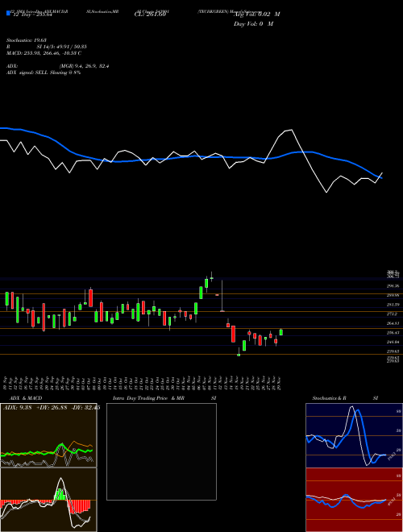Viewport: 403px width, 532px height.
Task: Click the 281.59 price axis label
Action: [393, 305]
